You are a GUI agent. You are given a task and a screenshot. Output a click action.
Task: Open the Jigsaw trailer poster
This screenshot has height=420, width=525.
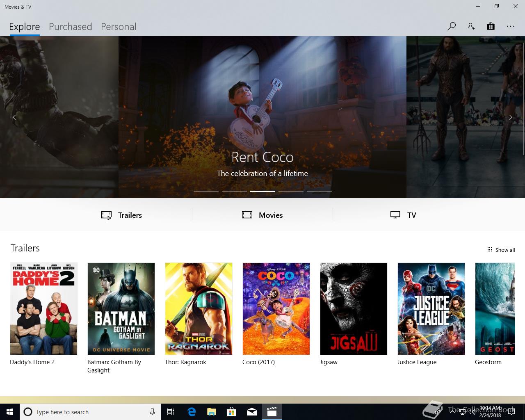[354, 309]
